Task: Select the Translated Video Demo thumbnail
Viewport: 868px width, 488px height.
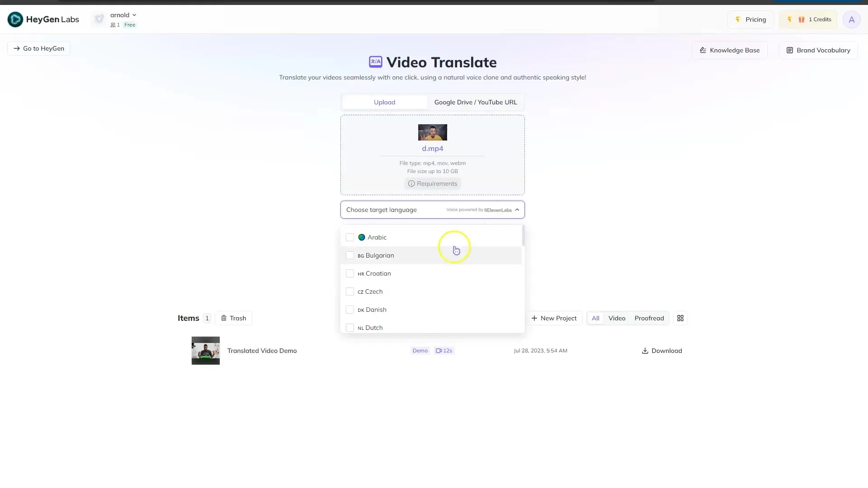Action: click(x=205, y=350)
